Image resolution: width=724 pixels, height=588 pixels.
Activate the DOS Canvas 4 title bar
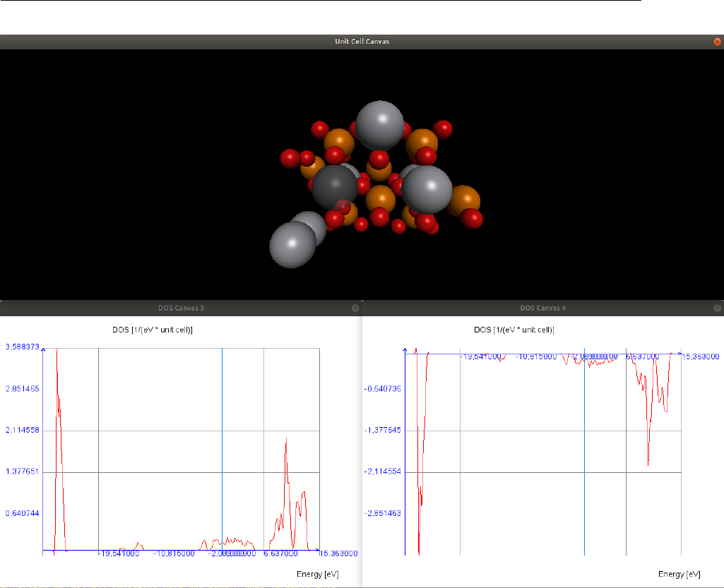pos(542,308)
